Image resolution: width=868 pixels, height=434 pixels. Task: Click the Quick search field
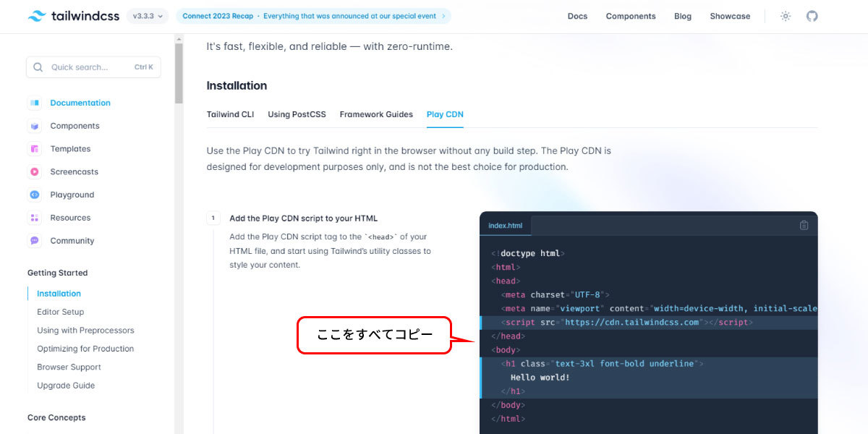(93, 67)
